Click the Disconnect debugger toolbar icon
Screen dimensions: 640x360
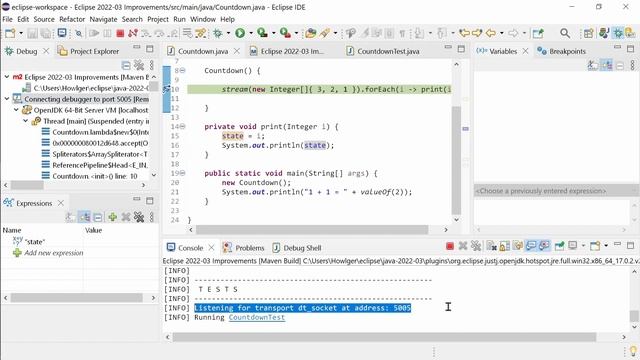133,33
